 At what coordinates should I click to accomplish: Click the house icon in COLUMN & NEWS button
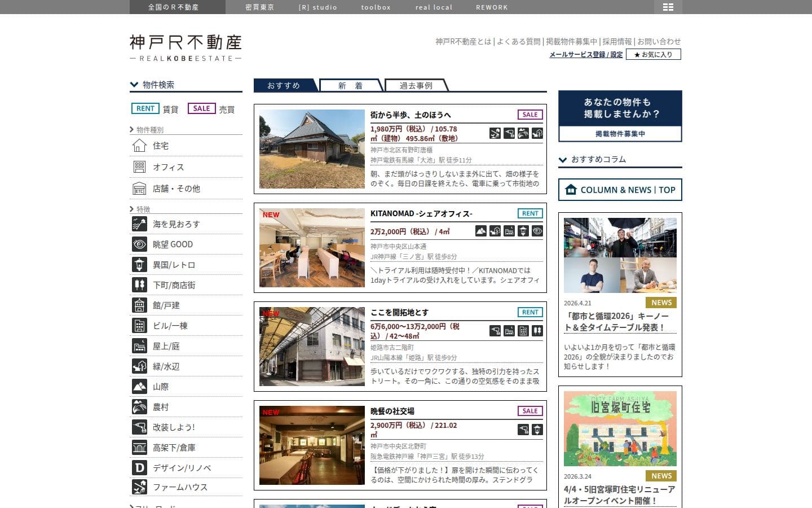[571, 190]
